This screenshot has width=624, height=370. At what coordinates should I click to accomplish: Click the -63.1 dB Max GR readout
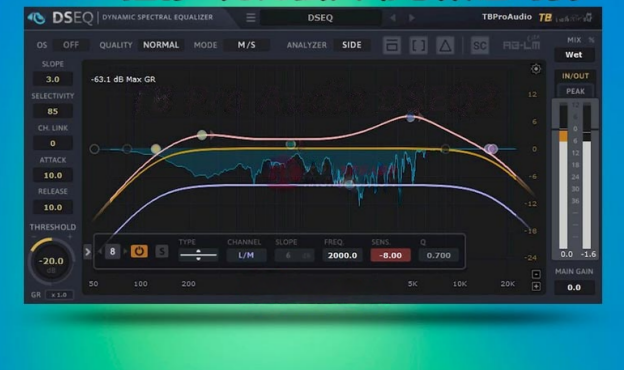123,79
